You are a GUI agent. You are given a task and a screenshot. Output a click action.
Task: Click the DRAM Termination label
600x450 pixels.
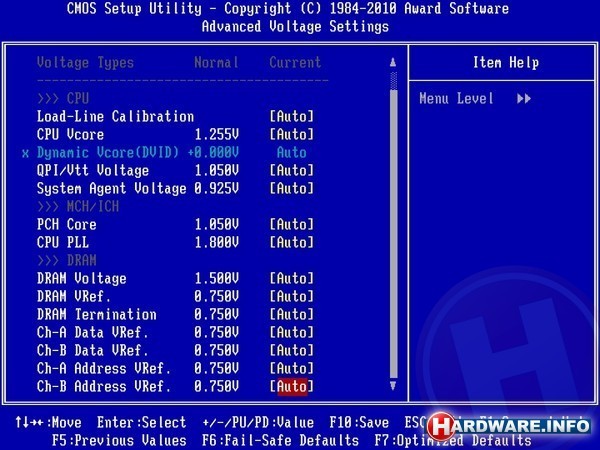pos(96,314)
